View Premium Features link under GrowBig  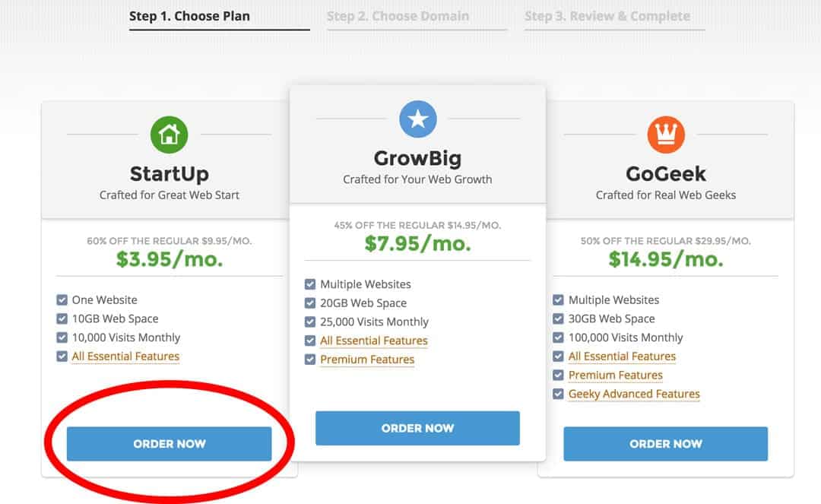[367, 360]
